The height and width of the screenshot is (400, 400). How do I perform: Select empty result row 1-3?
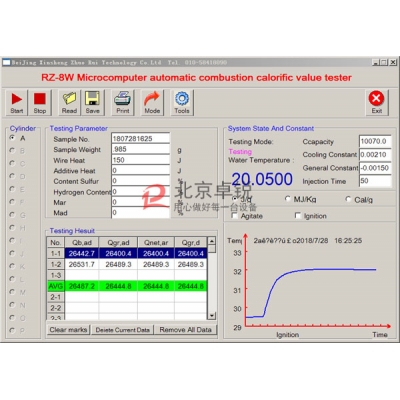point(127,275)
